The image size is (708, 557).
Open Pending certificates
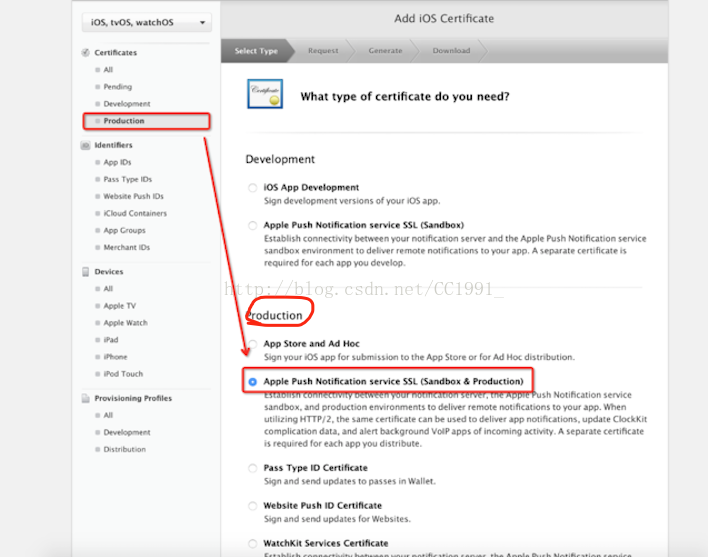(117, 87)
